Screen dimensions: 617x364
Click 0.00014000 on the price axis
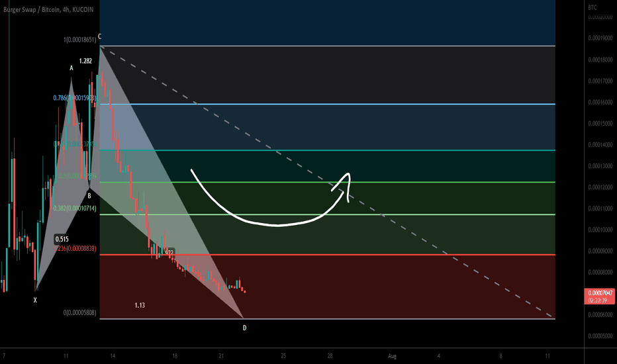tap(600, 145)
